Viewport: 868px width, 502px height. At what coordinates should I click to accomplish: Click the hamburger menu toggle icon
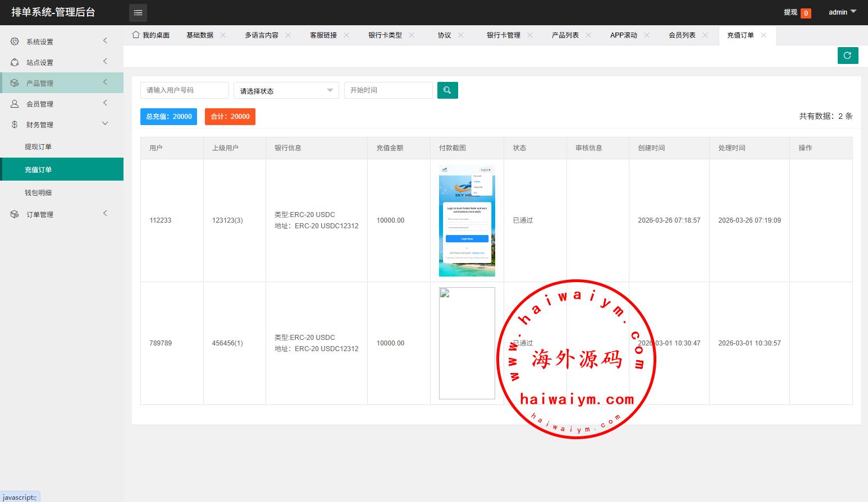138,12
